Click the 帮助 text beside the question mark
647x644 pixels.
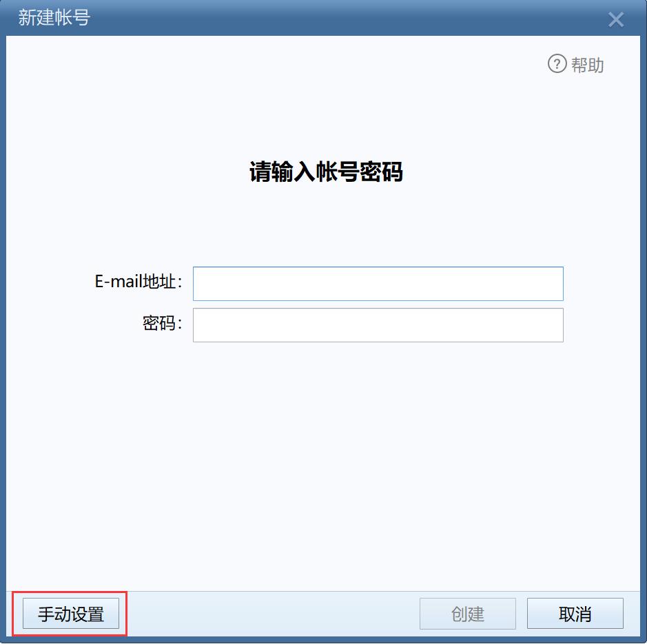(x=587, y=65)
